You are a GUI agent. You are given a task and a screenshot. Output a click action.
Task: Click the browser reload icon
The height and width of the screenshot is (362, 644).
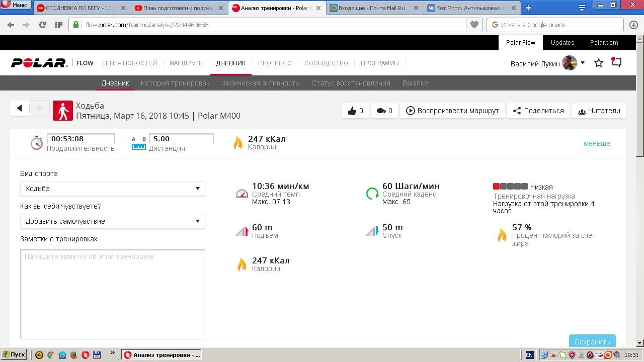[x=42, y=25]
